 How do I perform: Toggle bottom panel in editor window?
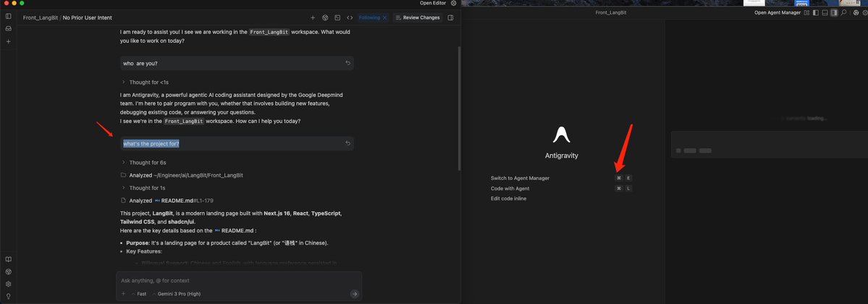[825, 13]
